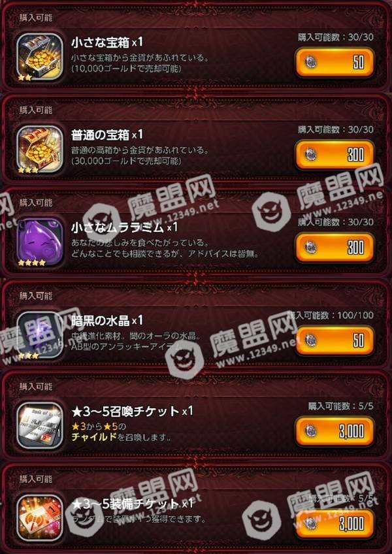The height and width of the screenshot is (554, 392).
Task: Tap the 小さな宝箱 treasure chest icon
Action: tap(40, 57)
